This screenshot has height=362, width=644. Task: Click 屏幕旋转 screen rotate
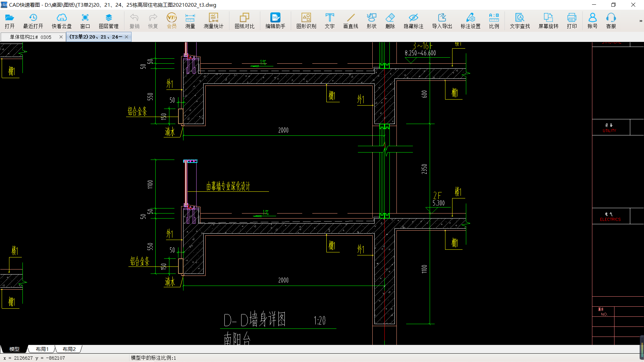[548, 21]
